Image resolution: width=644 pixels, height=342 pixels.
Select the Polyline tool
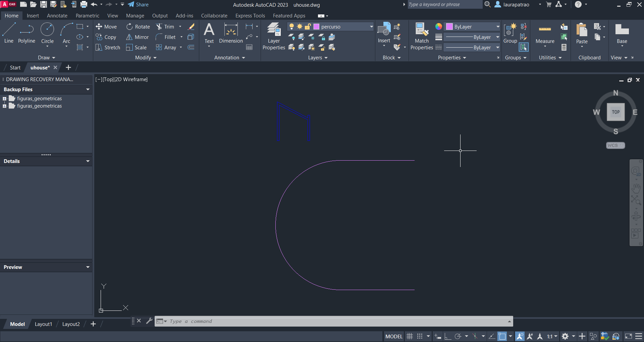tap(26, 33)
